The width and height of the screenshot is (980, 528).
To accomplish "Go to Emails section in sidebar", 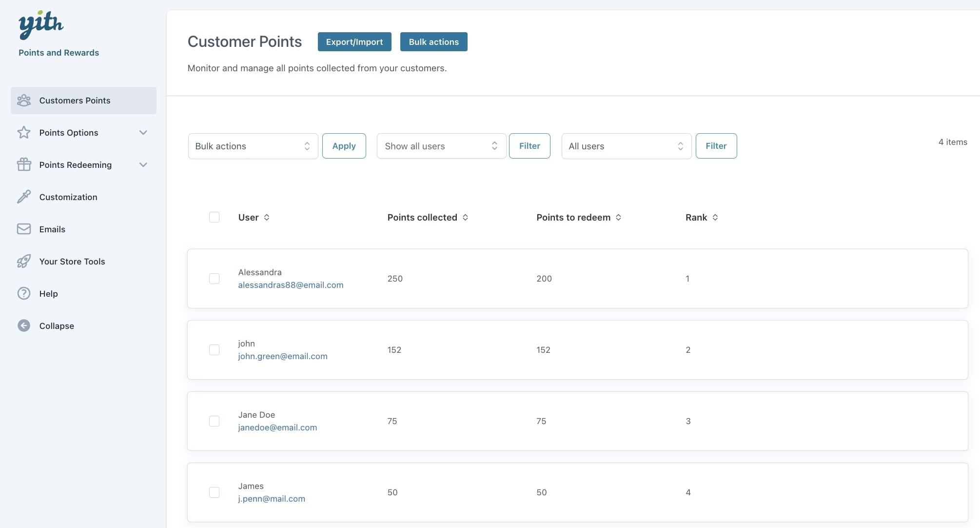I will pos(52,229).
